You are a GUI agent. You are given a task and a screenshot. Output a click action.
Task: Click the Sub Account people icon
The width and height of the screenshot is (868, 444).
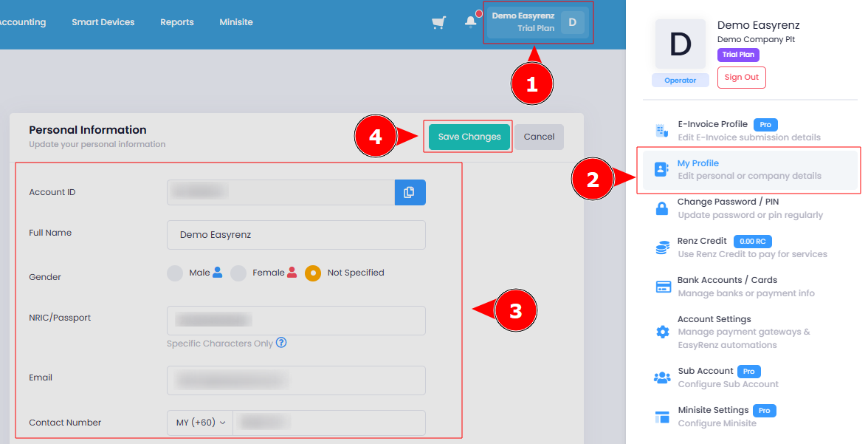662,378
